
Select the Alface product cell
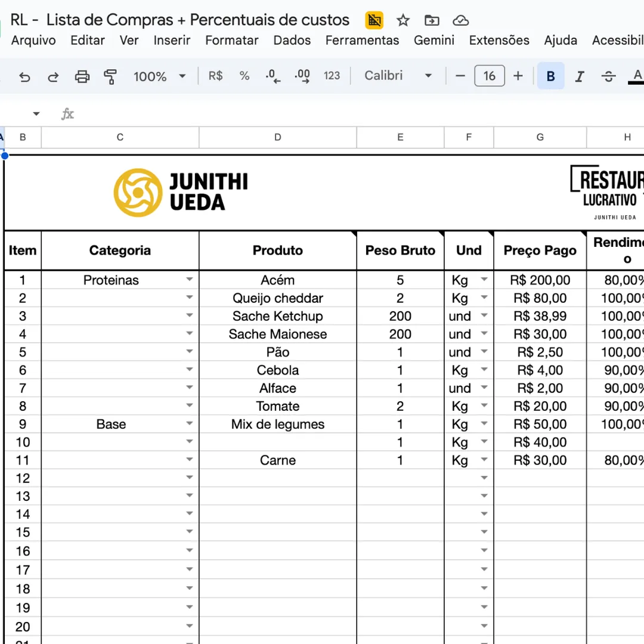278,388
